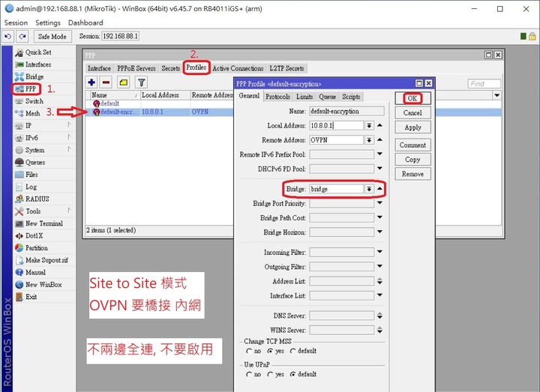Click the Apply button
The height and width of the screenshot is (392, 540).
412,127
